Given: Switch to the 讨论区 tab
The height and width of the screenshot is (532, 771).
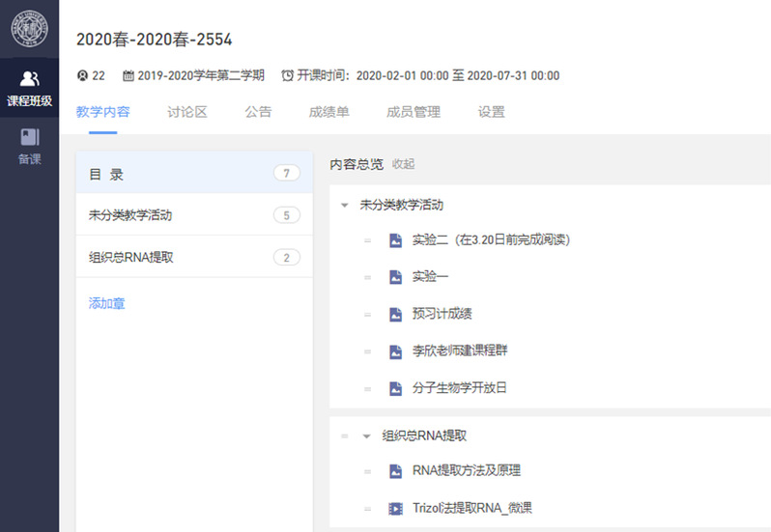Looking at the screenshot, I should click(x=186, y=112).
